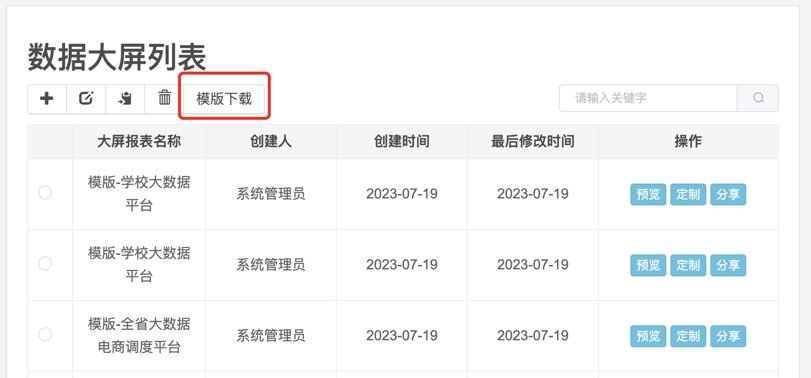This screenshot has height=378, width=811.
Task: Click 定制 in the first row
Action: (688, 194)
